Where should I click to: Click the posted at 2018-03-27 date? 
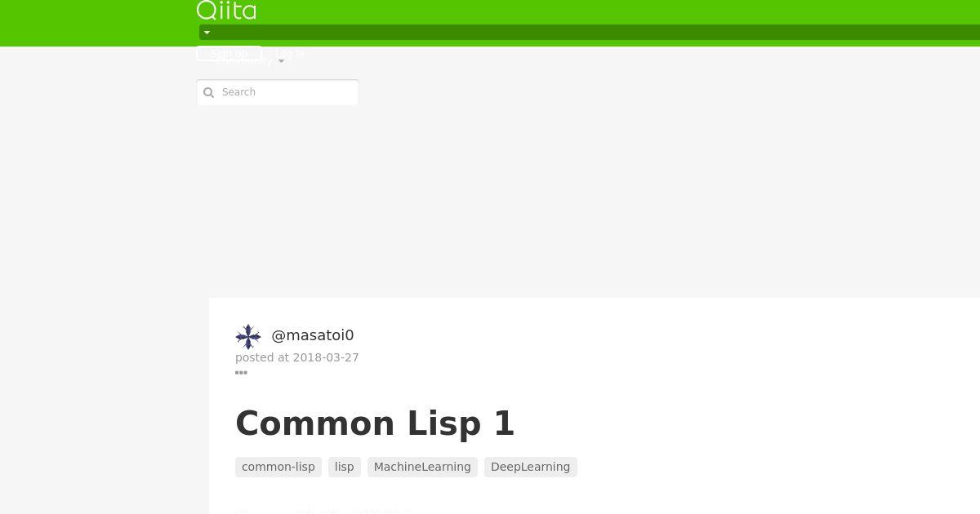point(297,357)
